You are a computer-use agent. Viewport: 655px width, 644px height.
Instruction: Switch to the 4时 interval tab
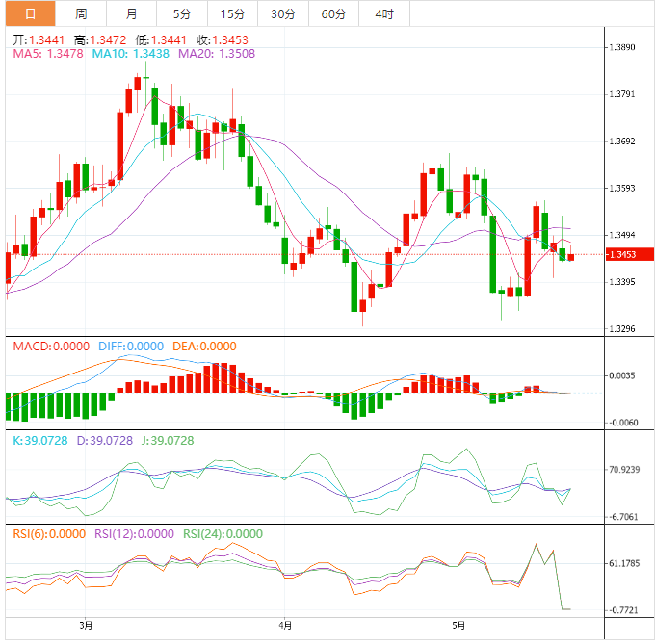pos(383,13)
